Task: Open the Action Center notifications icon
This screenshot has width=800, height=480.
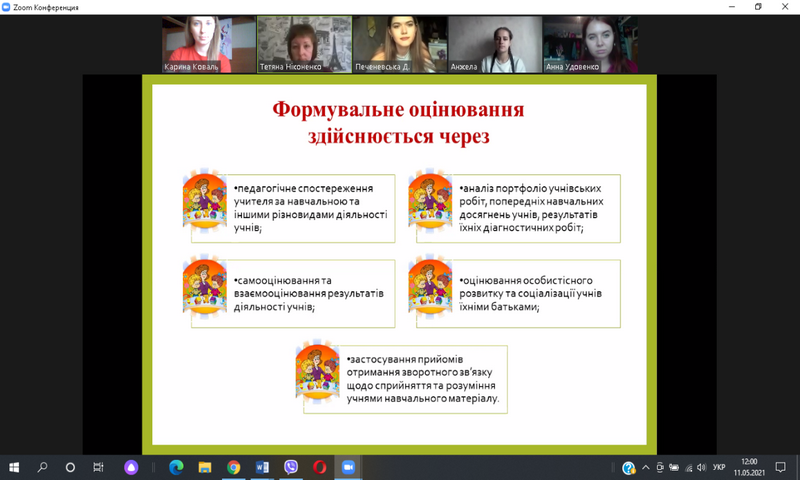Action: (781, 467)
